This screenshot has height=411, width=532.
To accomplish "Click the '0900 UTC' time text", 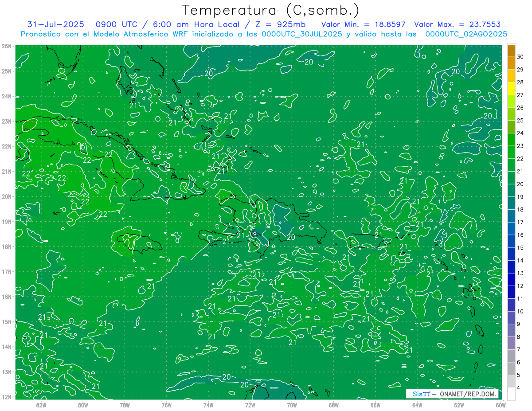I will pos(117,24).
